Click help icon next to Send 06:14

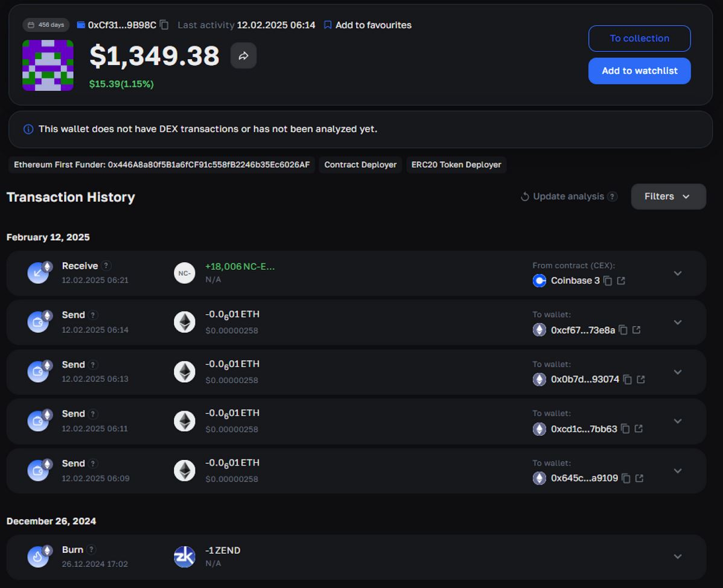93,315
